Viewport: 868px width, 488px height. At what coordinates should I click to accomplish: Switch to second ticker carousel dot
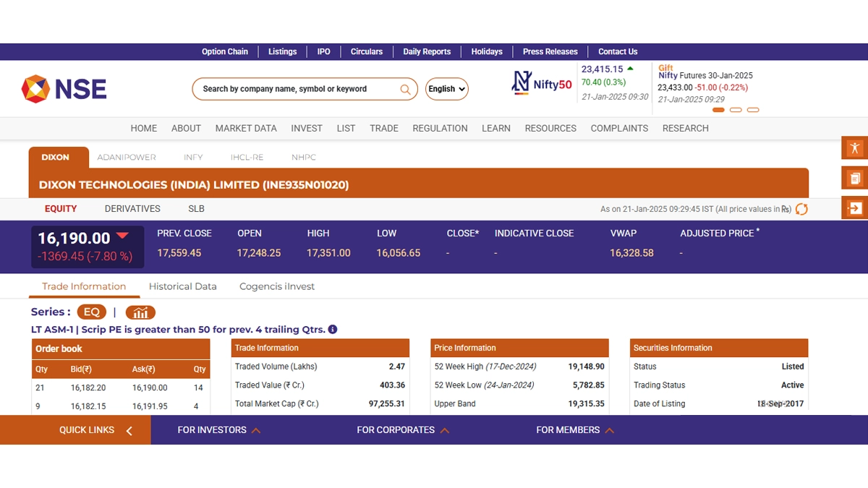click(736, 110)
